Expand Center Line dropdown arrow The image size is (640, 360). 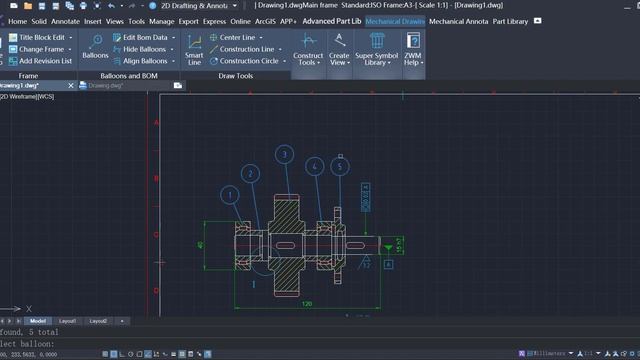[x=261, y=38]
